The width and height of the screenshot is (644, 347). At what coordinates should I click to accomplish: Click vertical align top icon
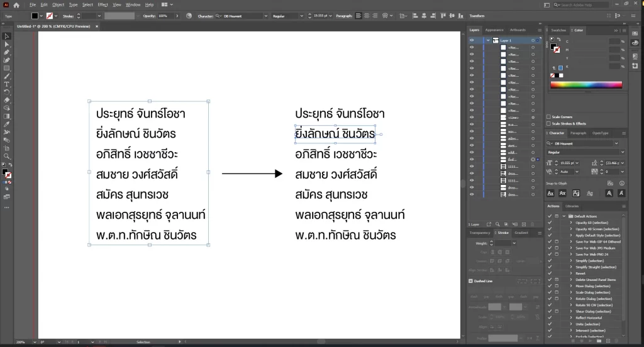443,16
